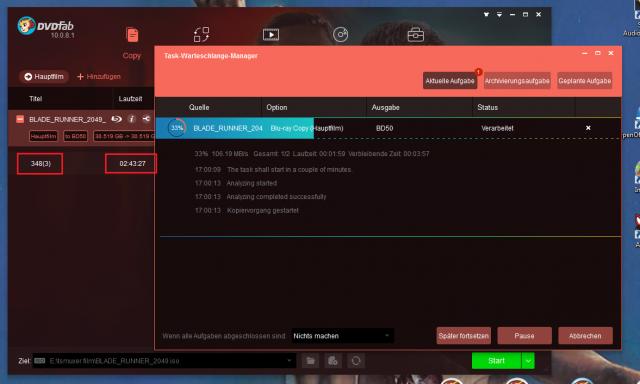Viewport: 640px width, 384px height.
Task: Click Abbrechen to cancel the task
Action: [x=585, y=336]
